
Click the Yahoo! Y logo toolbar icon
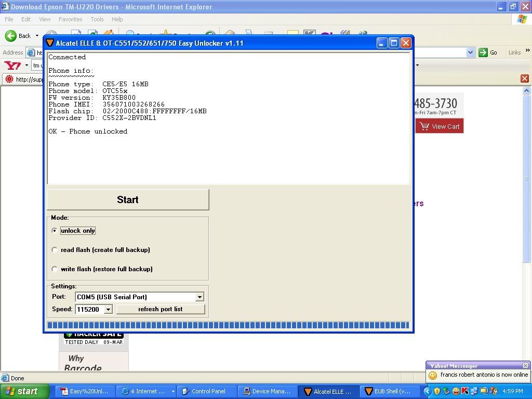point(12,65)
